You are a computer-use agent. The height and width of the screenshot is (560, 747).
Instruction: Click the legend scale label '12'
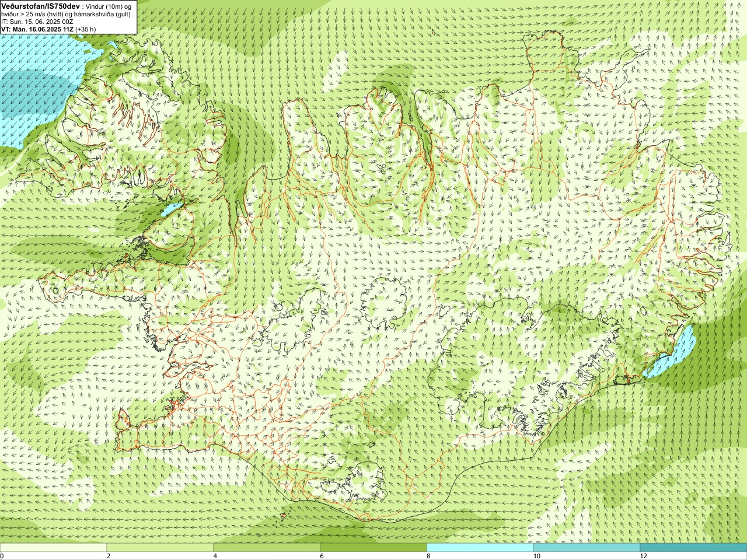644,556
